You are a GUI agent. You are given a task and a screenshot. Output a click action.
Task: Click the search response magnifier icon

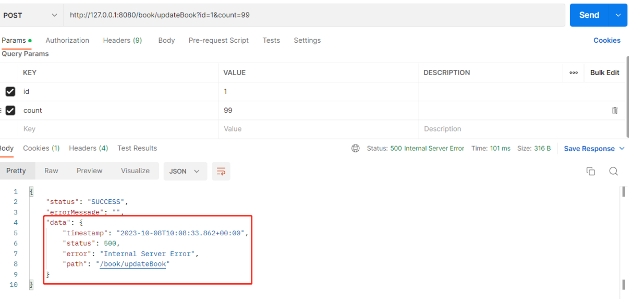(x=614, y=171)
